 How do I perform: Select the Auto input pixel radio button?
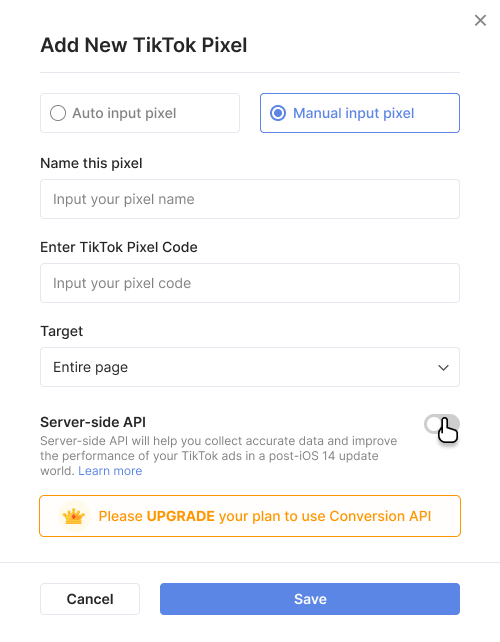coord(58,113)
